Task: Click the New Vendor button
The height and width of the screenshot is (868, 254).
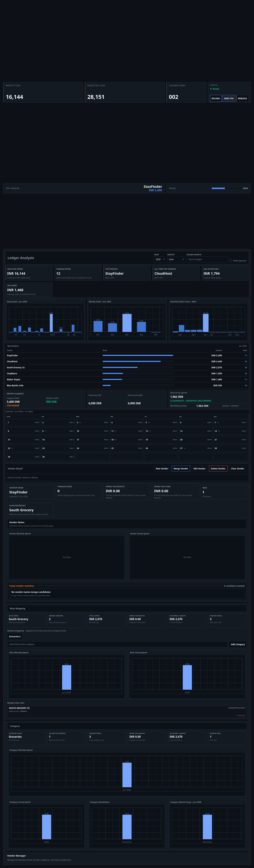Action: tap(162, 469)
